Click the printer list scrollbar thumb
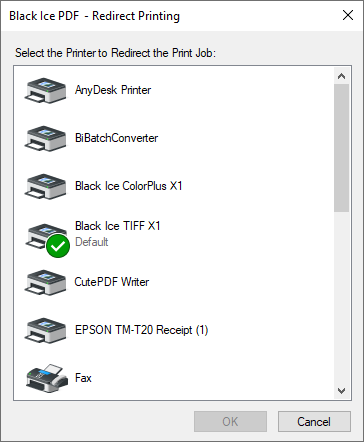The width and height of the screenshot is (364, 442). (x=341, y=148)
